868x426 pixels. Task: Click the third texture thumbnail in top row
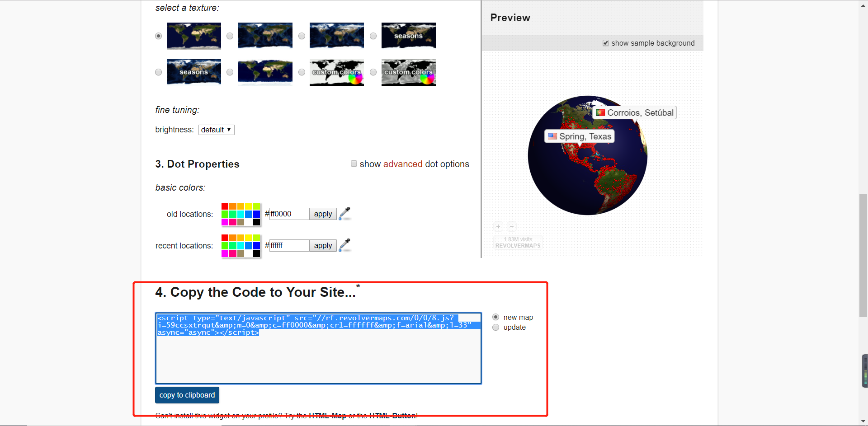[x=337, y=36]
